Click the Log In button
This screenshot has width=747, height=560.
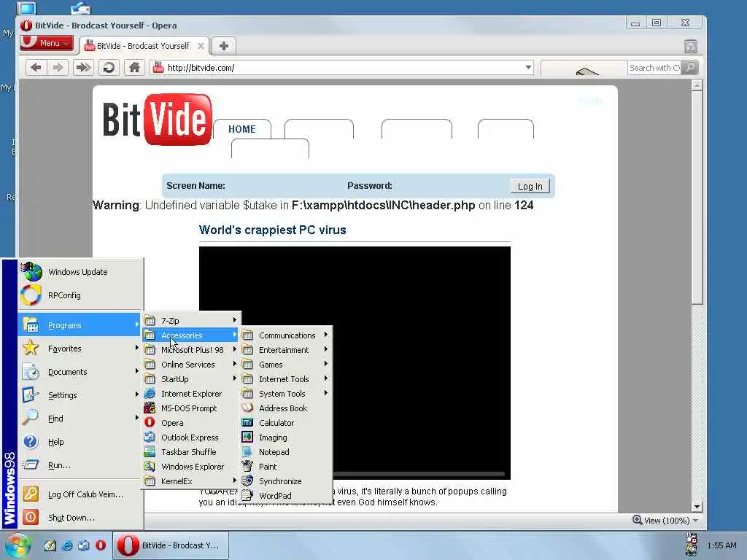pos(530,186)
